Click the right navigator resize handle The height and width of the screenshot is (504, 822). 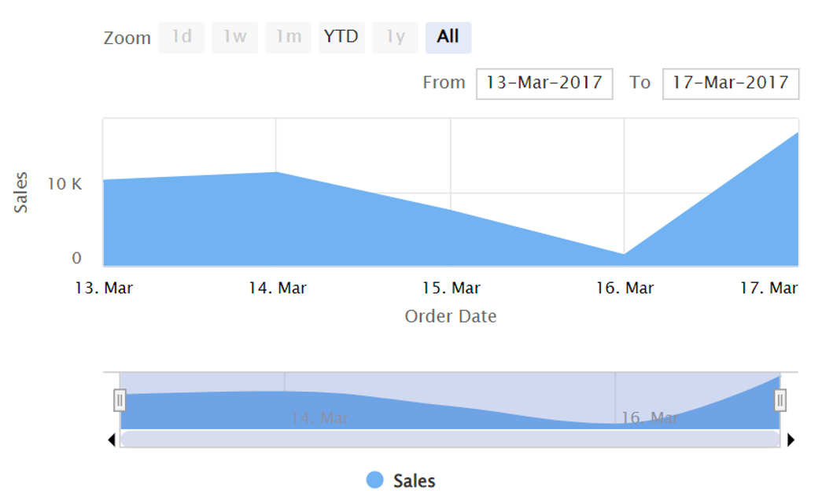tap(780, 402)
